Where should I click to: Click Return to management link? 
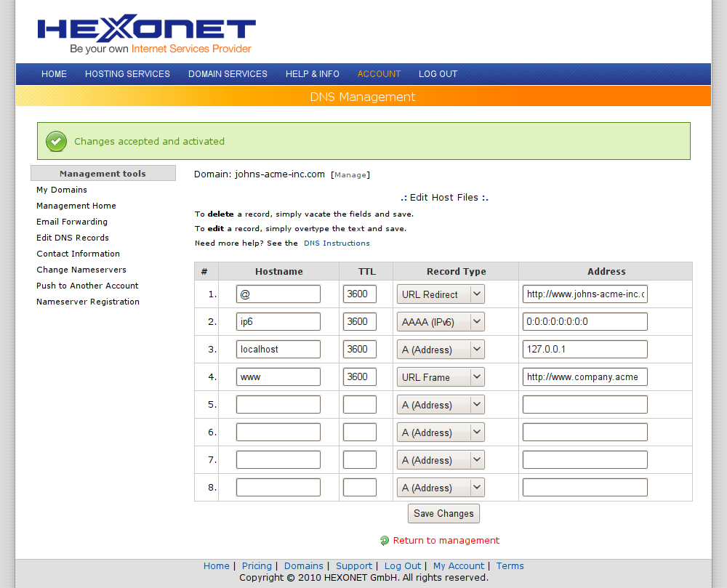point(446,540)
